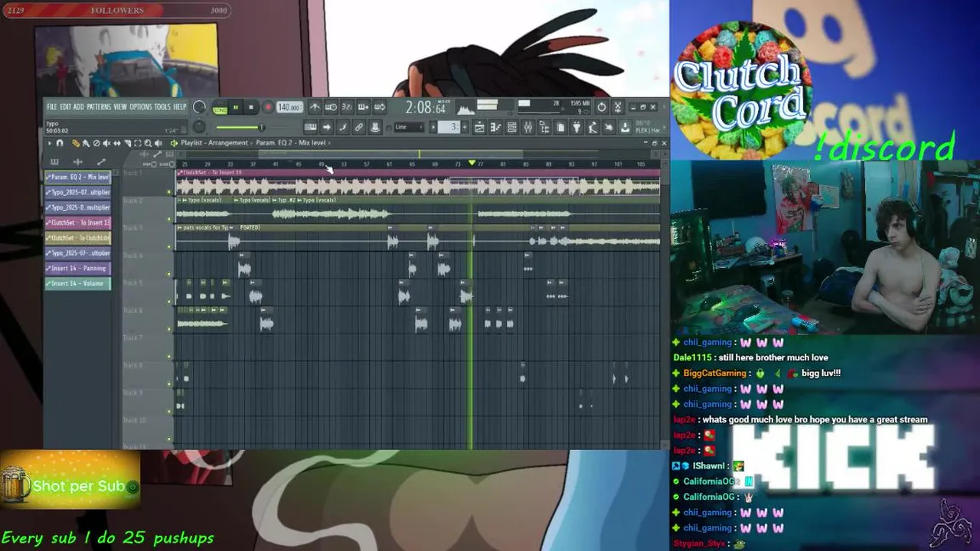The image size is (980, 551).
Task: Click the Param. EQ 2 - Mix level breadcrumb
Action: pos(291,143)
